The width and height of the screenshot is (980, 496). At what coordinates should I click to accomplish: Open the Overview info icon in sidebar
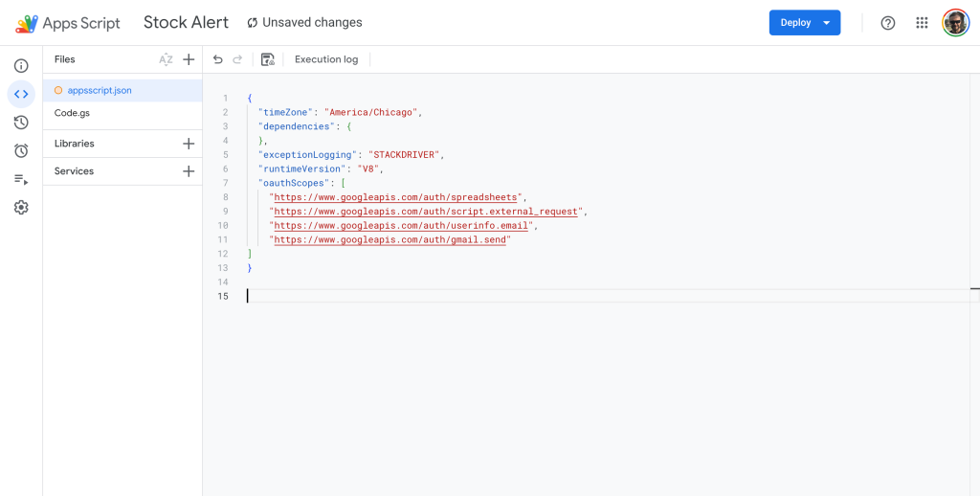[21, 66]
